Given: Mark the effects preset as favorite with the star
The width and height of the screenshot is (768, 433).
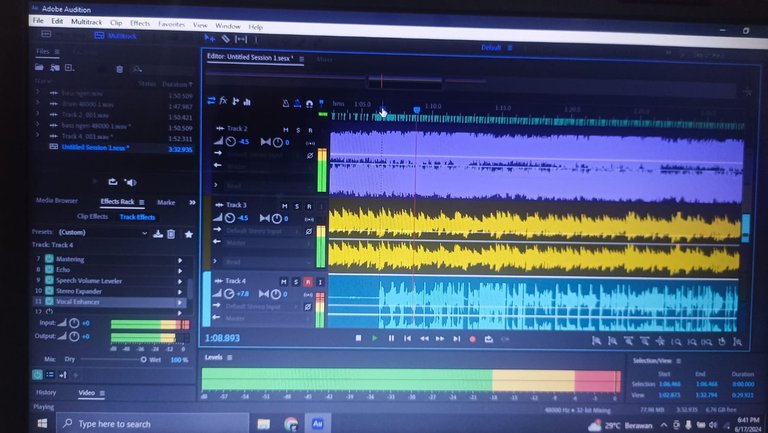Looking at the screenshot, I should (x=188, y=234).
